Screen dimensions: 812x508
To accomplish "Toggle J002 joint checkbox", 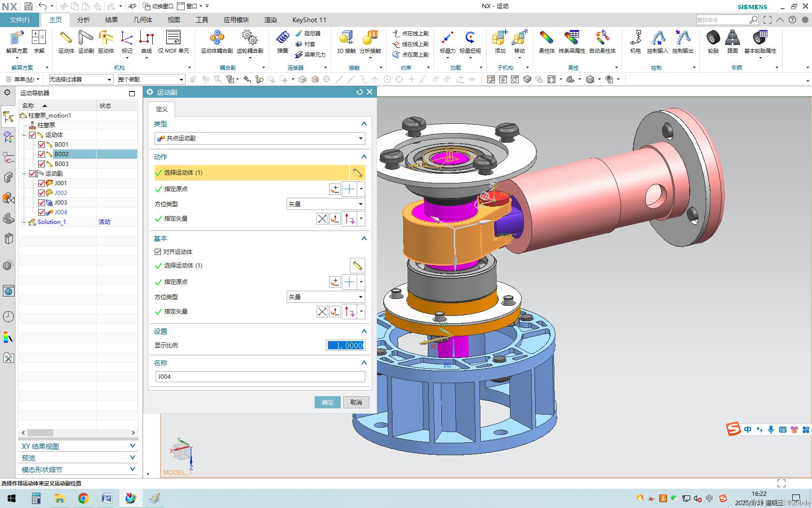I will coord(42,193).
